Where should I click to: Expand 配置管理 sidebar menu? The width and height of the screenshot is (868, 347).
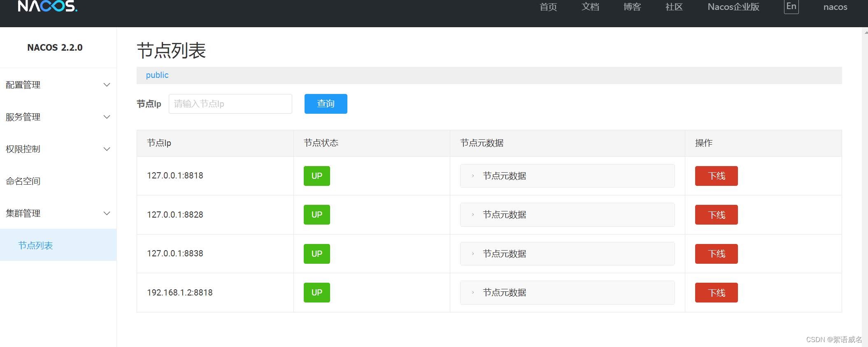pyautogui.click(x=58, y=85)
